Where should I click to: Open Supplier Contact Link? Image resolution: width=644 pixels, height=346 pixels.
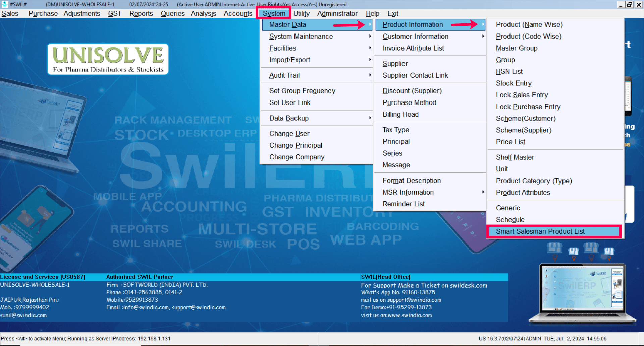pyautogui.click(x=430, y=75)
